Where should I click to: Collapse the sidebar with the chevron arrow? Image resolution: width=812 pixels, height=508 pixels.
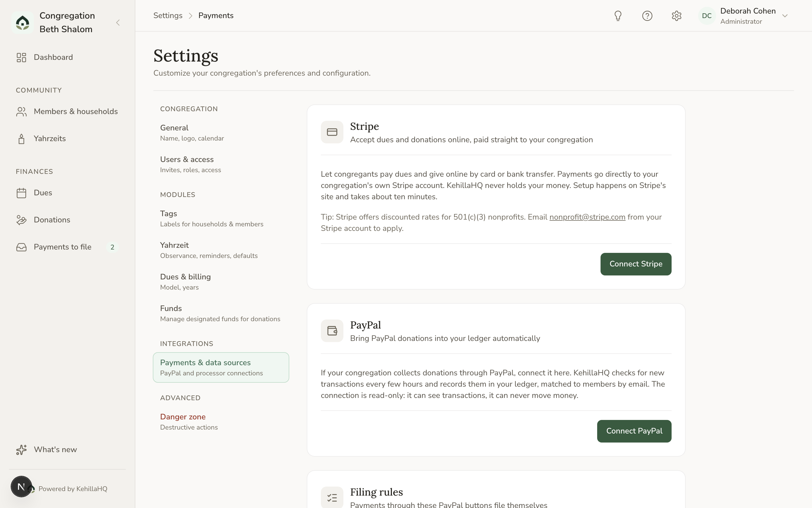118,23
